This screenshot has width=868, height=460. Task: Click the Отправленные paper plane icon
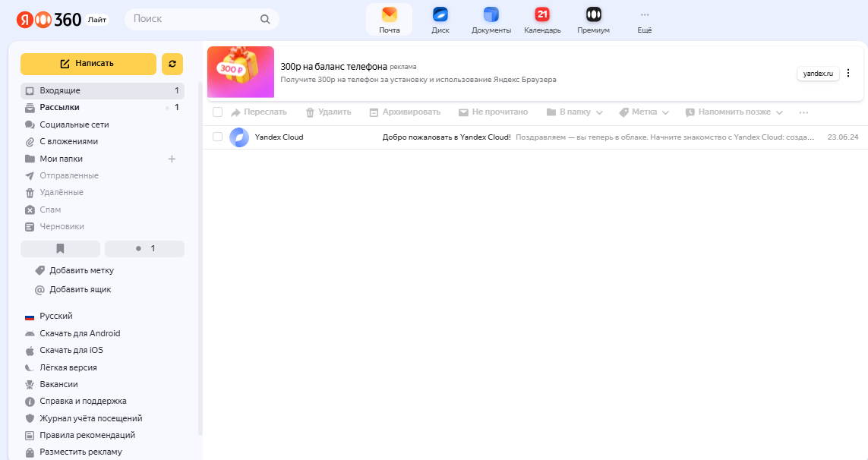[x=30, y=176]
